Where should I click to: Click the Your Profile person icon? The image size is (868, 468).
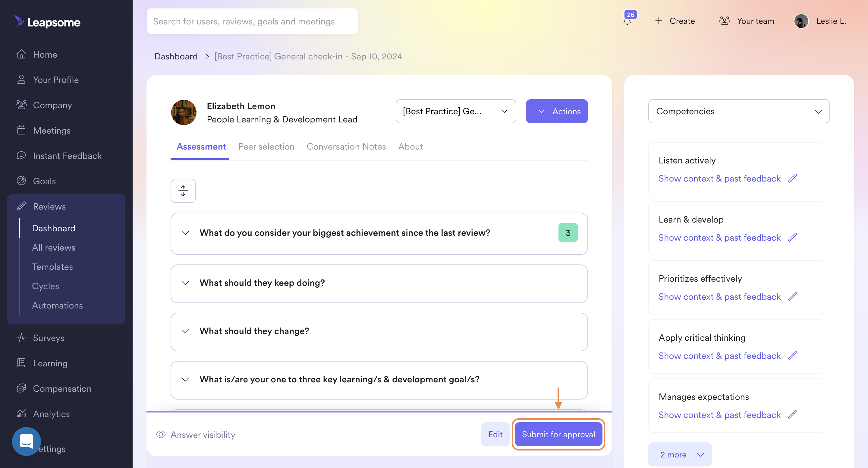pyautogui.click(x=21, y=80)
